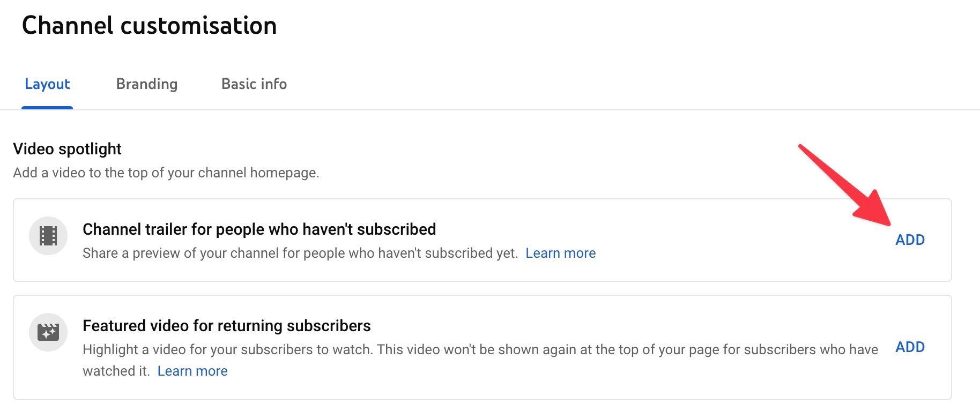Image resolution: width=980 pixels, height=418 pixels.
Task: Click ADD for Featured video for returning subscribers
Action: [910, 347]
